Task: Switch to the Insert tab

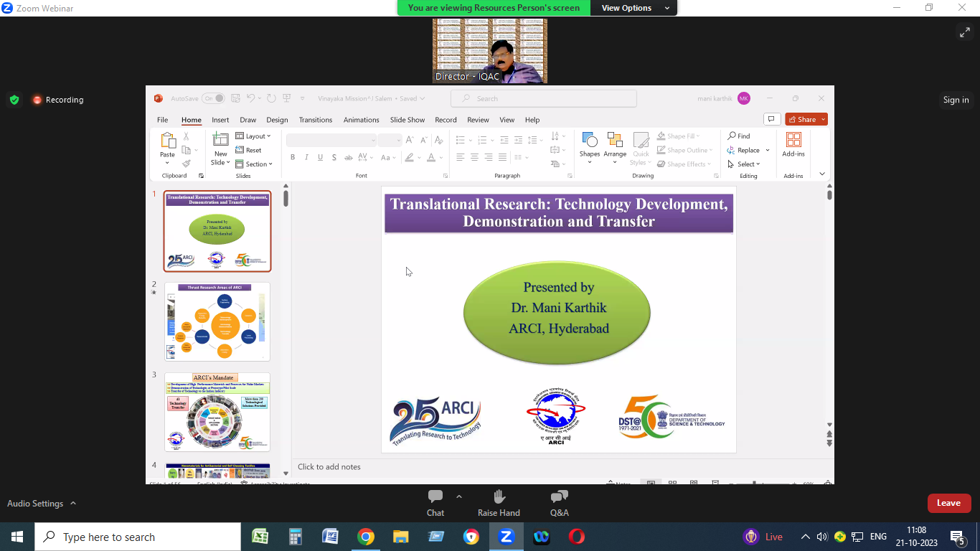Action: [220, 120]
